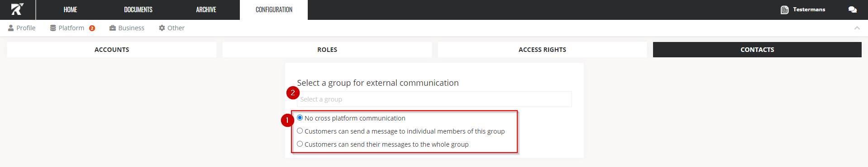This screenshot has height=167, width=868.
Task: Click the Testermans account document icon
Action: tap(785, 9)
